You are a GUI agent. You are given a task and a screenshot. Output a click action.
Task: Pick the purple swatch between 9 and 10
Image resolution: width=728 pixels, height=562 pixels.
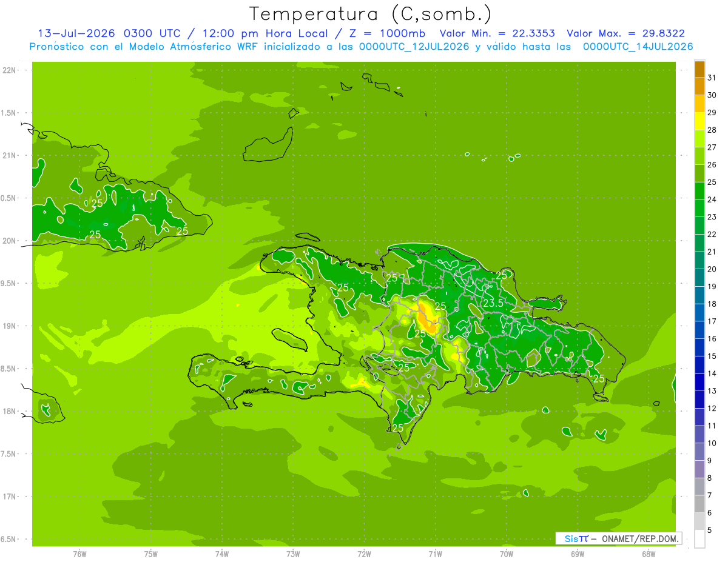[x=699, y=452]
